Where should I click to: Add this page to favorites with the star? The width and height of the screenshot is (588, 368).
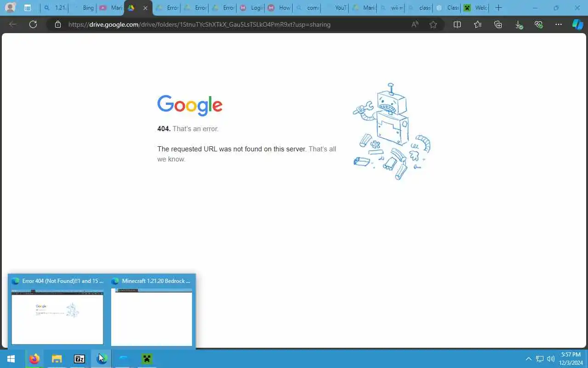coord(433,24)
